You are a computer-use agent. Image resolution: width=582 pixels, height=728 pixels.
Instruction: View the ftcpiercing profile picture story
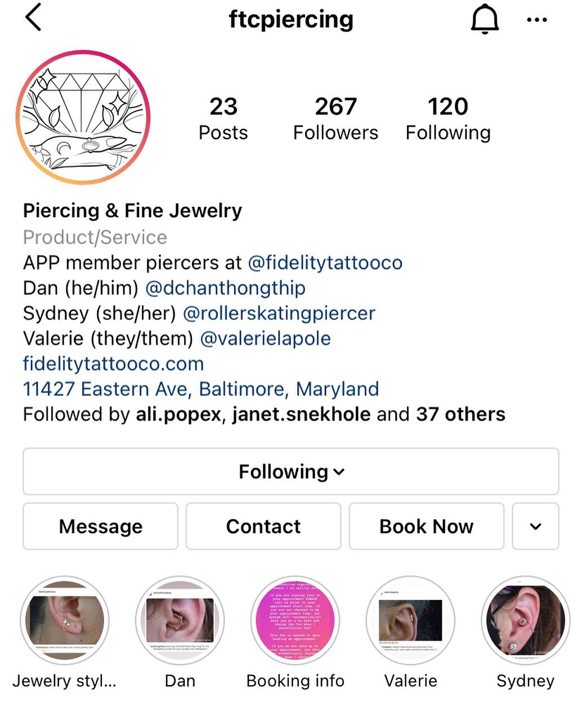(x=83, y=117)
